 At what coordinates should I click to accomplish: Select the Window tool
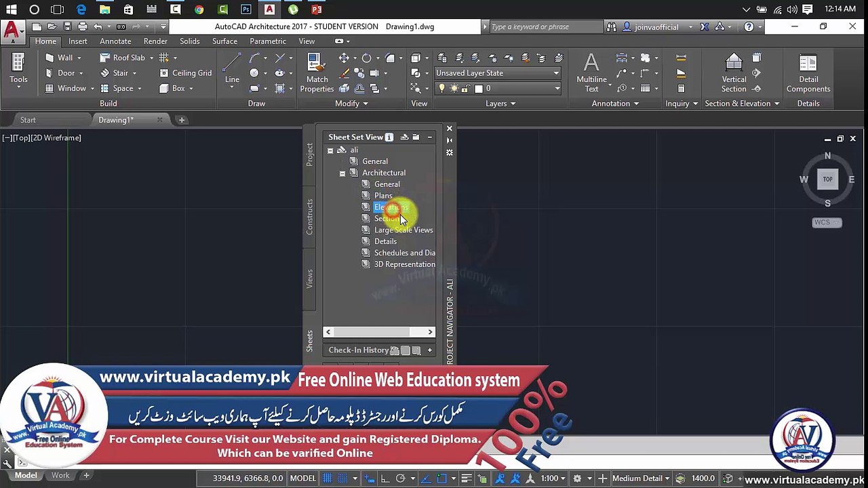(65, 88)
